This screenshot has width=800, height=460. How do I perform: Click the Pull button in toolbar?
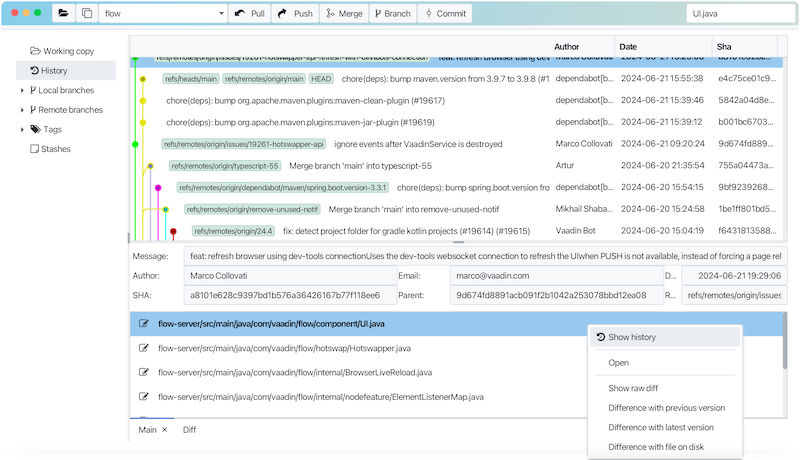point(248,14)
